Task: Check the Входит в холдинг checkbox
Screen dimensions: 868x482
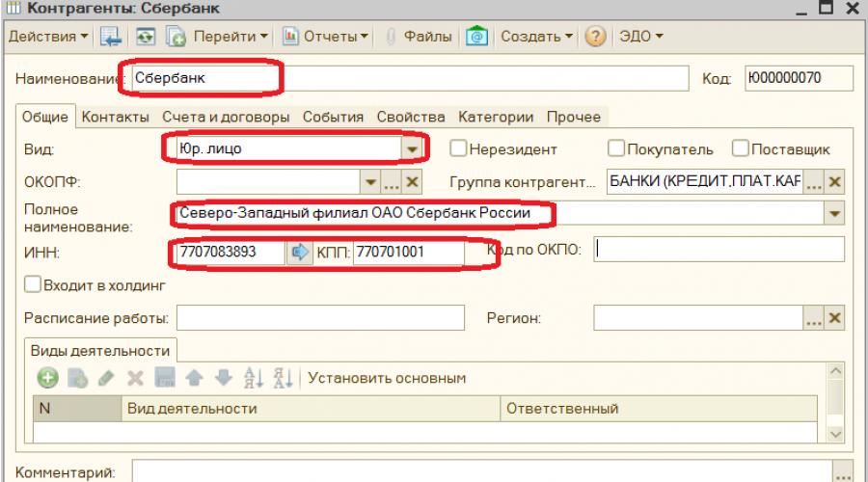Action: point(33,284)
